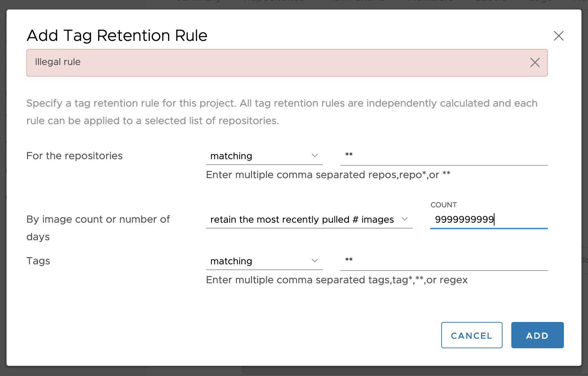Select the COUNT field showing 9999999999

tap(488, 220)
